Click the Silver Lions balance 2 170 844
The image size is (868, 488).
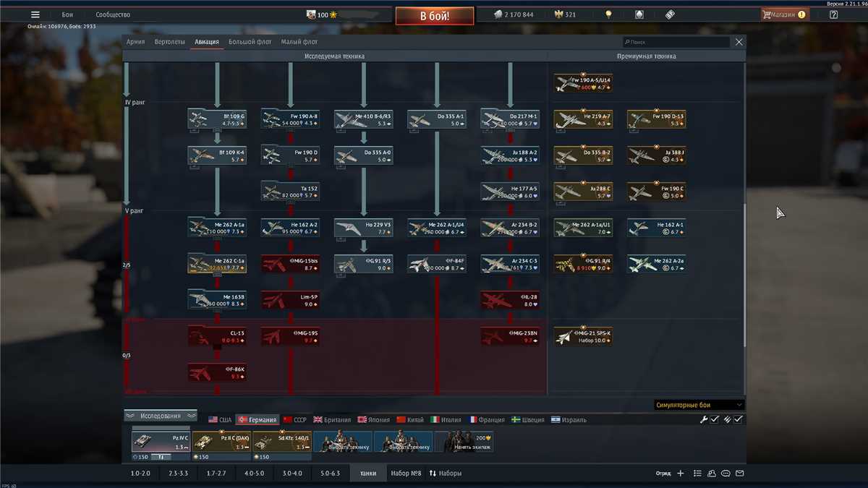[514, 14]
